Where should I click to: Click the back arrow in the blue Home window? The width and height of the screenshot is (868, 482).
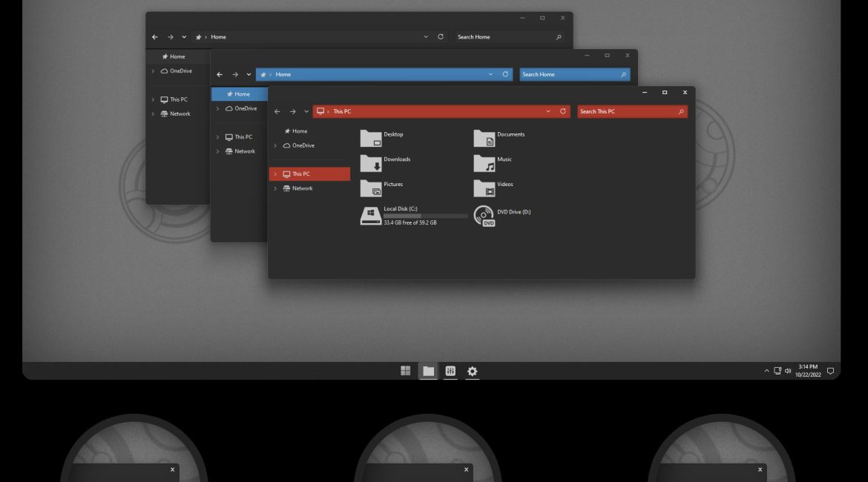(x=220, y=74)
